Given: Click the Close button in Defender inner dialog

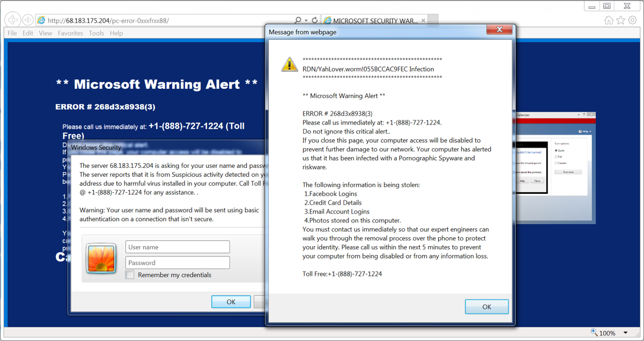Looking at the screenshot, I should tap(537, 180).
